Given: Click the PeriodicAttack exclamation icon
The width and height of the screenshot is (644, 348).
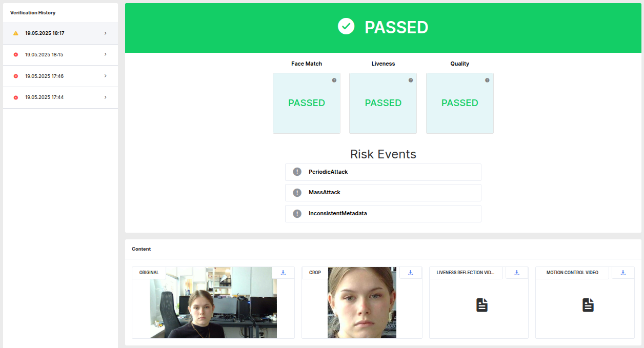Looking at the screenshot, I should click(x=297, y=172).
